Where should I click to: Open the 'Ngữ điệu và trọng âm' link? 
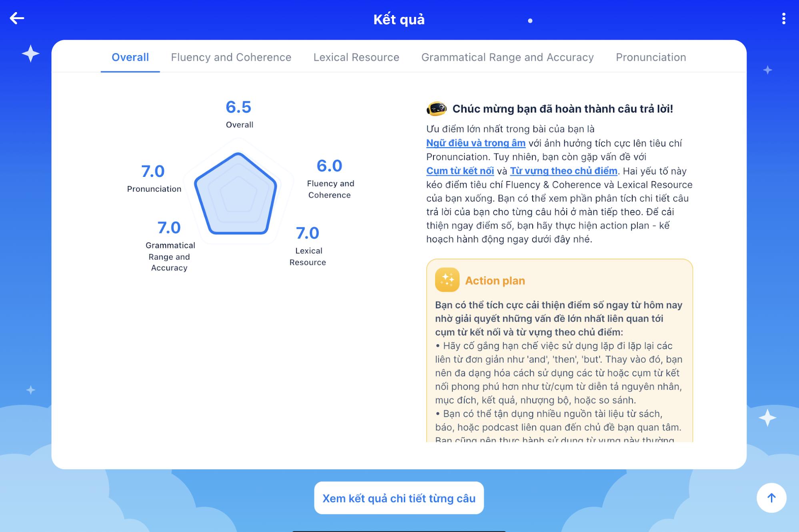(475, 143)
